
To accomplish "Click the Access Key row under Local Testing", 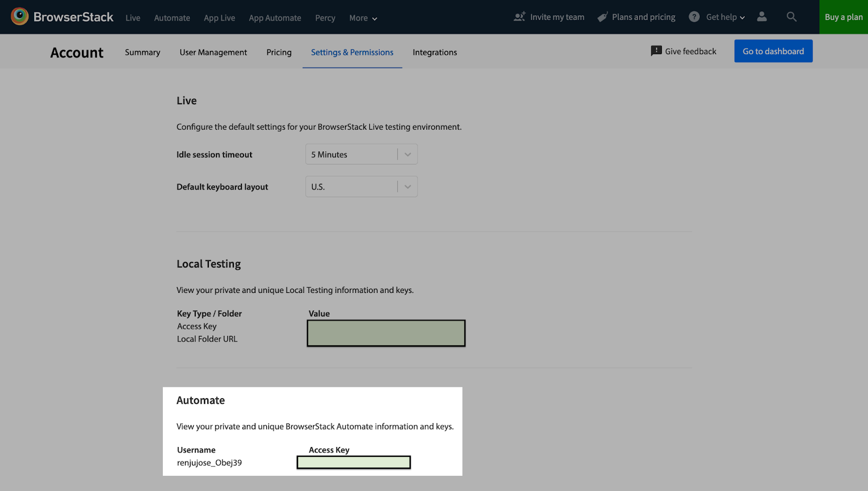I will tap(197, 326).
